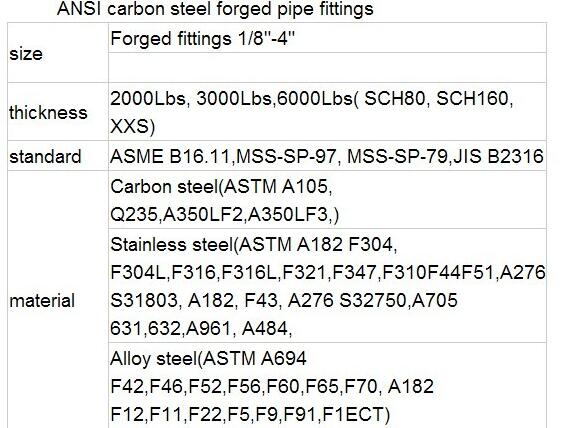Click the 'F12,F11,F22,F5,F9,F91,F1ECT)' line
582x428 pixels.
click(250, 415)
